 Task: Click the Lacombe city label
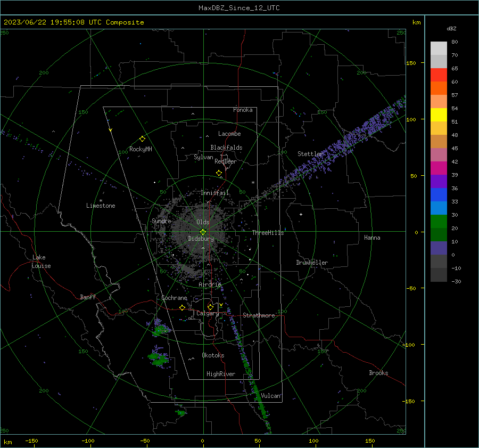click(x=229, y=134)
